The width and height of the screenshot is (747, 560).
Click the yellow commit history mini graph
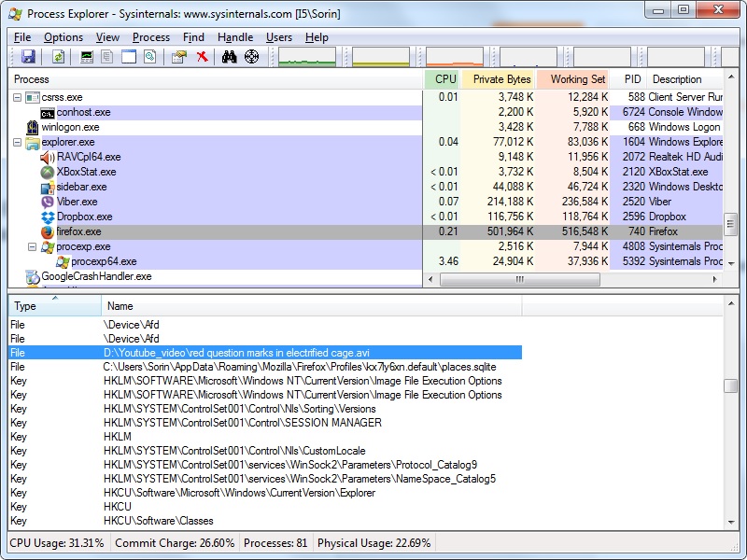(381, 57)
